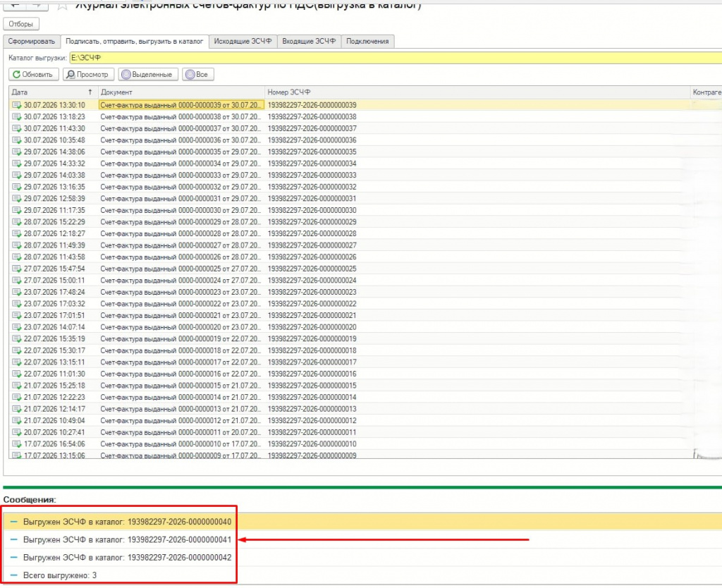Select date cell 21.07.2026 12:22:23
The height and width of the screenshot is (588, 722).
[54, 398]
